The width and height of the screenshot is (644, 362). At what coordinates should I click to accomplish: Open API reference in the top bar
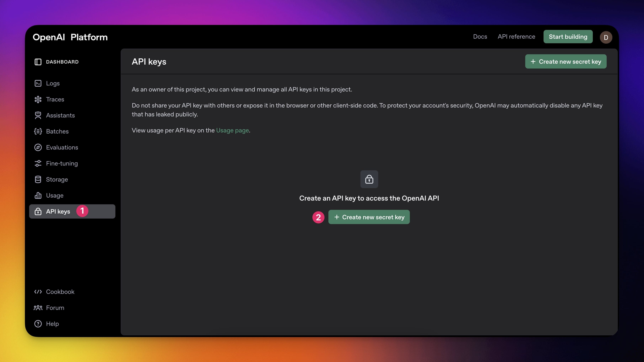(x=516, y=37)
